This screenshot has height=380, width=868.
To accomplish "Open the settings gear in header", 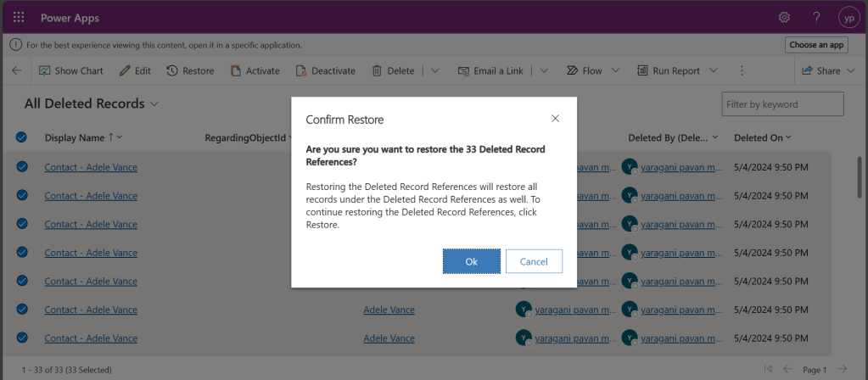I will point(784,17).
